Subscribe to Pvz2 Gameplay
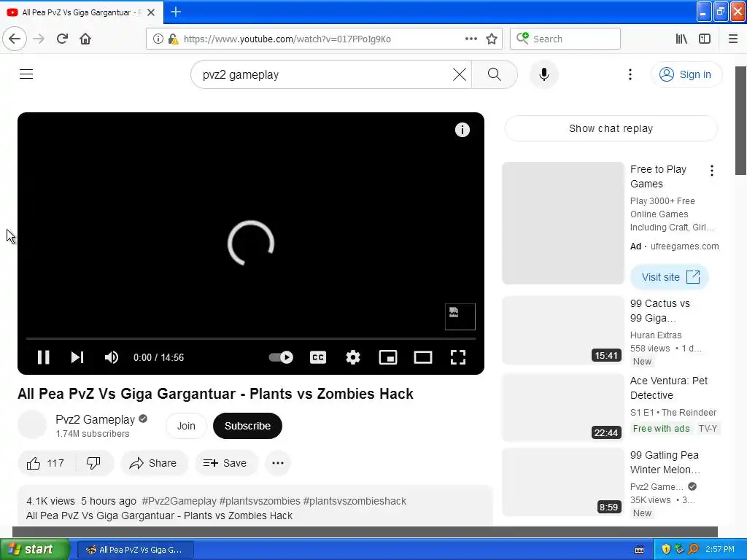 tap(247, 426)
